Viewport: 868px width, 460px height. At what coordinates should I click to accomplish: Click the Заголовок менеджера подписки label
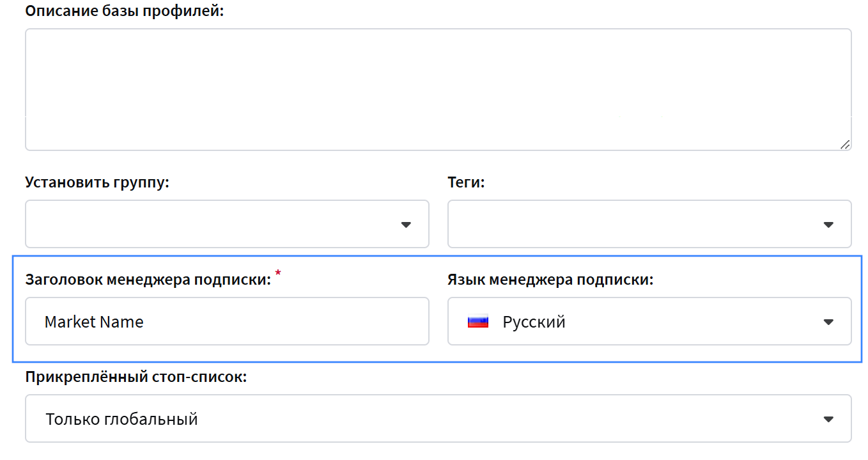[x=148, y=280]
